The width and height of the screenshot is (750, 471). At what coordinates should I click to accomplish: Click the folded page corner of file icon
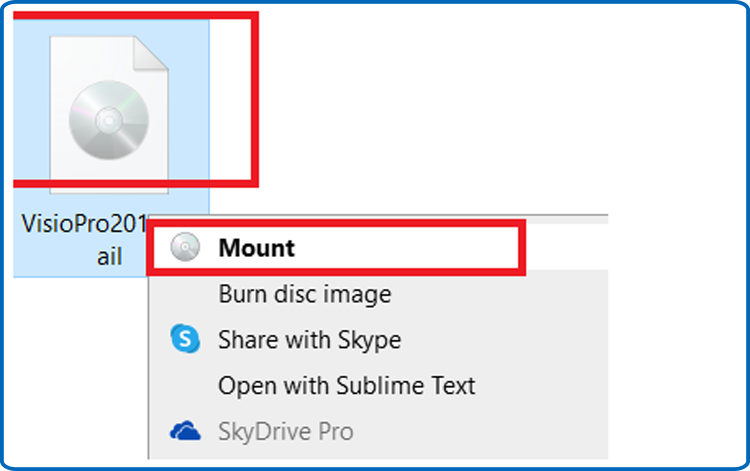pyautogui.click(x=151, y=54)
